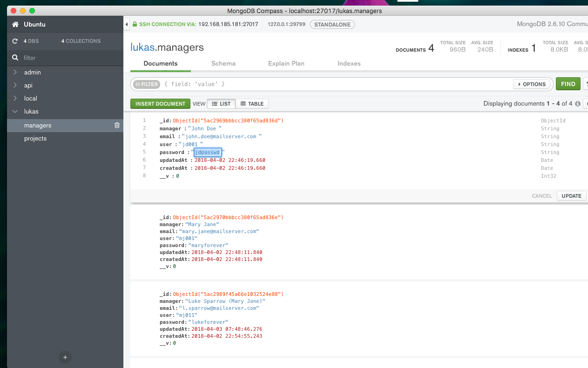
Task: Click line number 5 in document editor
Action: pos(144,152)
